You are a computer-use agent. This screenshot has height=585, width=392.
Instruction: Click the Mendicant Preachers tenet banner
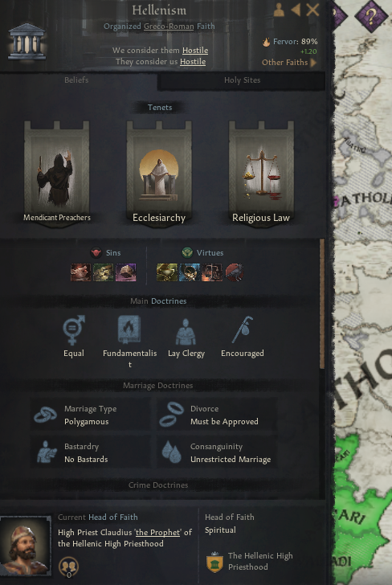coord(57,173)
